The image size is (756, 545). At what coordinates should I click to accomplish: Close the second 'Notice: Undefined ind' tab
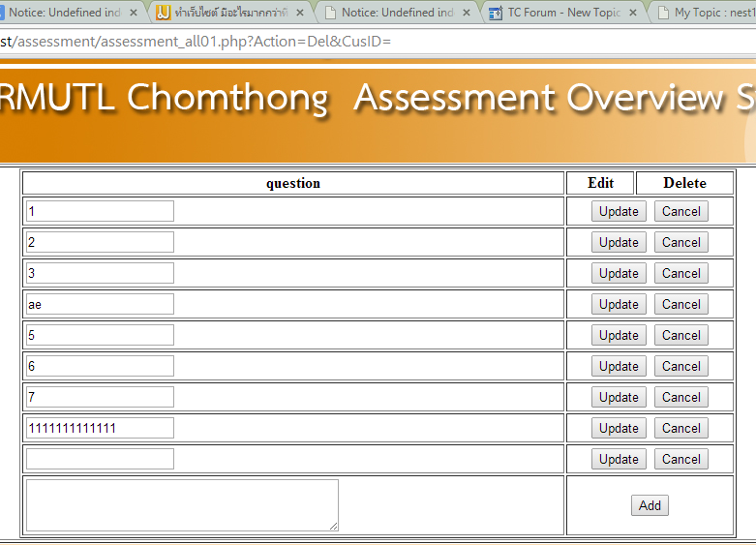467,13
